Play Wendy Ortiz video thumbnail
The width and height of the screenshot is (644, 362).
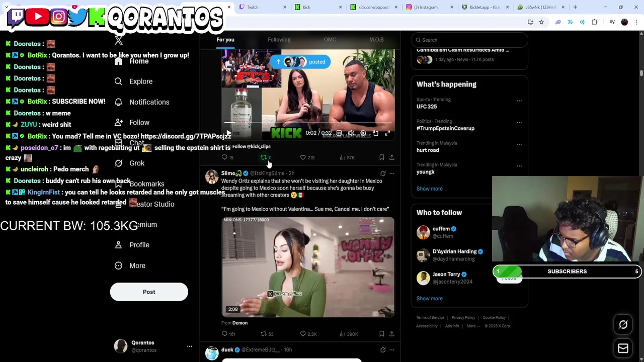(x=308, y=267)
